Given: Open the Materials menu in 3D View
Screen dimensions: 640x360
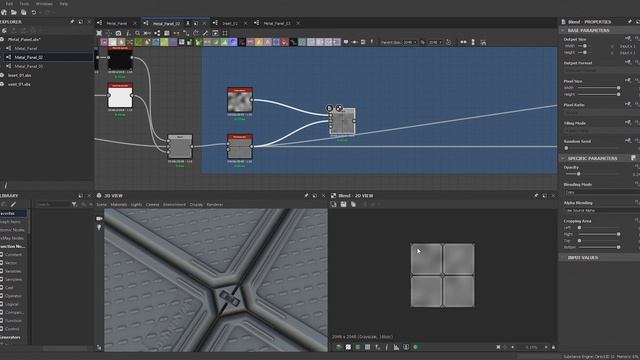Looking at the screenshot, I should (x=119, y=204).
